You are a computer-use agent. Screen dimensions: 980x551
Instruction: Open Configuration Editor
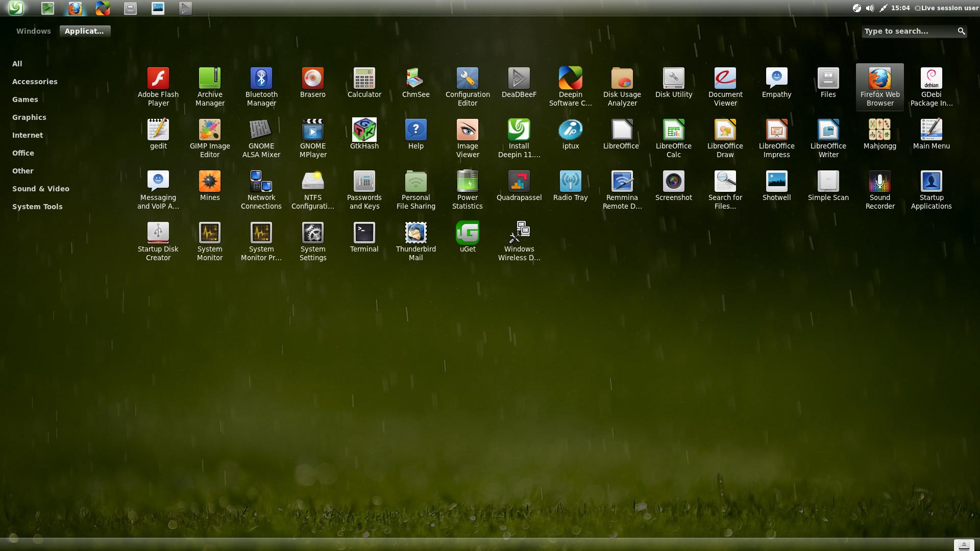[468, 87]
